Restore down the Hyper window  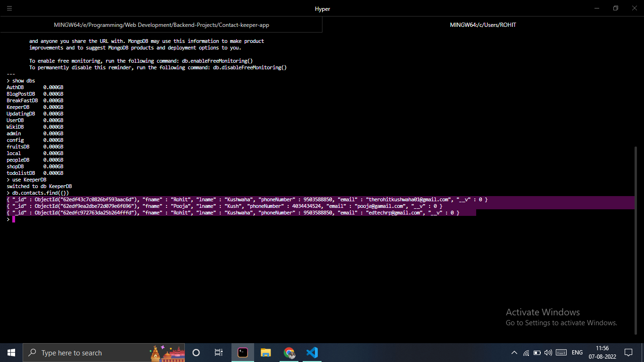click(616, 8)
